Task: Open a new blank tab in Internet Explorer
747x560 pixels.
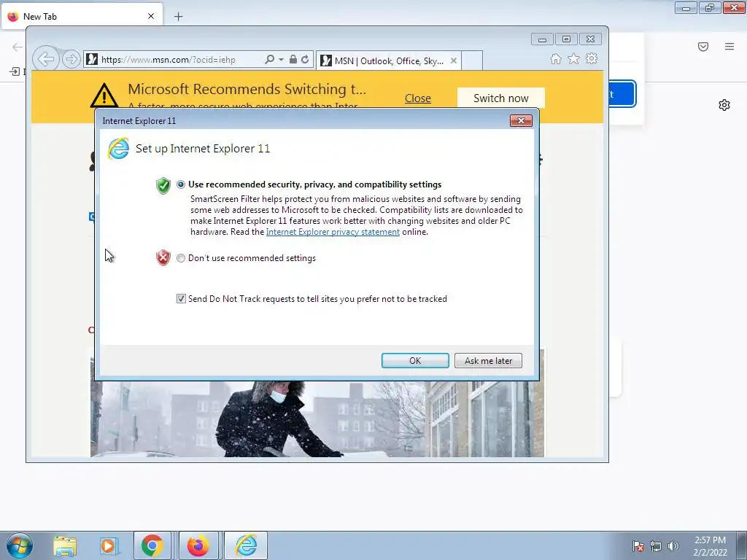Action: coord(472,61)
